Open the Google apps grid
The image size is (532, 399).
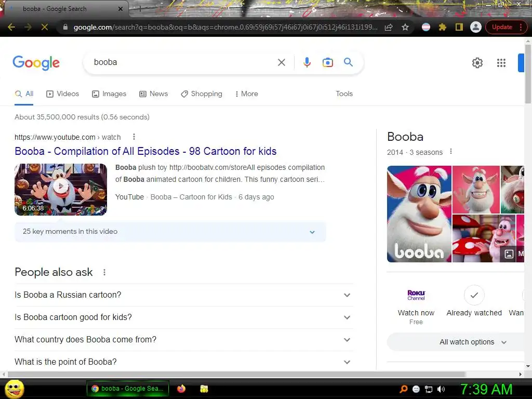(501, 63)
